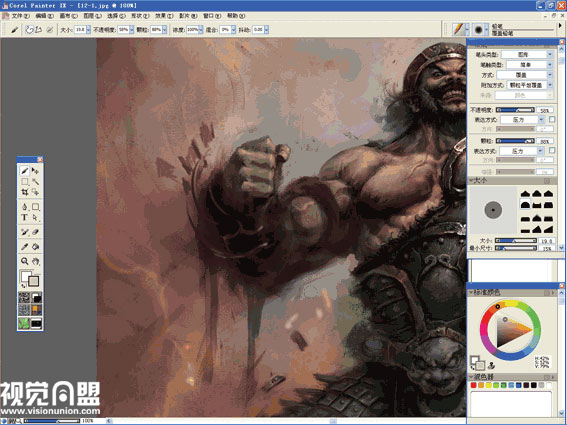The height and width of the screenshot is (425, 567).
Task: Pick the Eyedropper color sampler tool
Action: (x=24, y=247)
